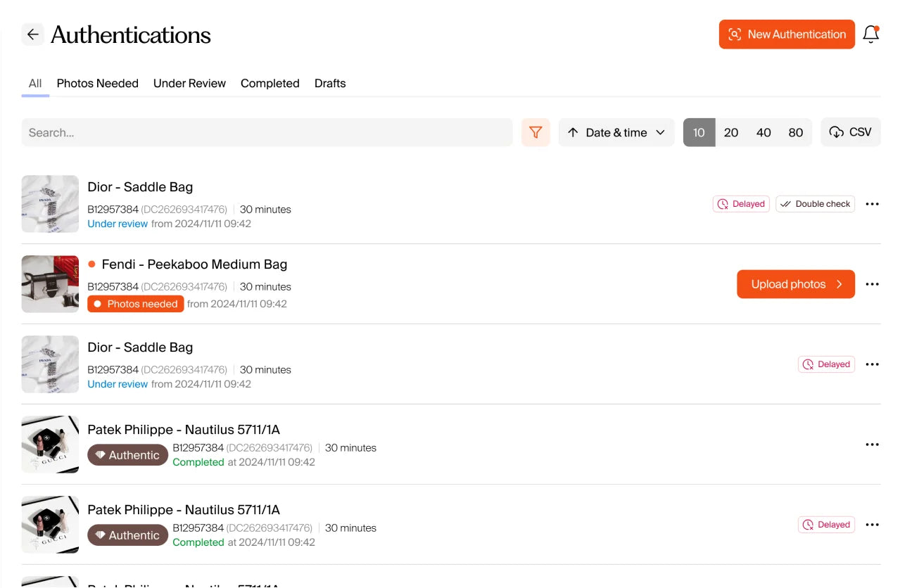Open more options for first Dior Saddle Bag row
Image resolution: width=919 pixels, height=588 pixels.
click(873, 204)
